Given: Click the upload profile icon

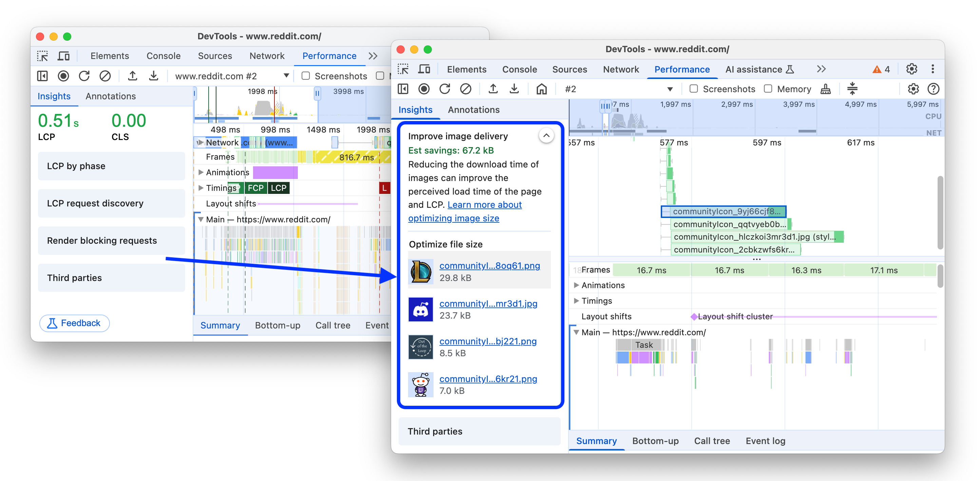Looking at the screenshot, I should point(494,89).
